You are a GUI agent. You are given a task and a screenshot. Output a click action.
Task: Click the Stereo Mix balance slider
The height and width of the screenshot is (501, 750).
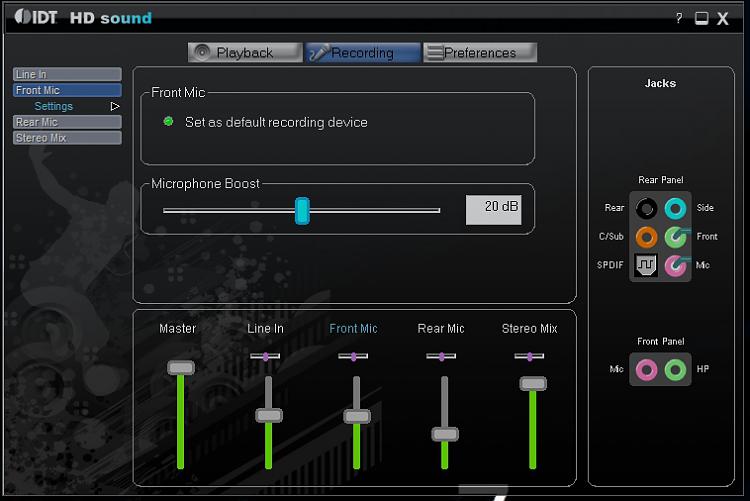(529, 356)
